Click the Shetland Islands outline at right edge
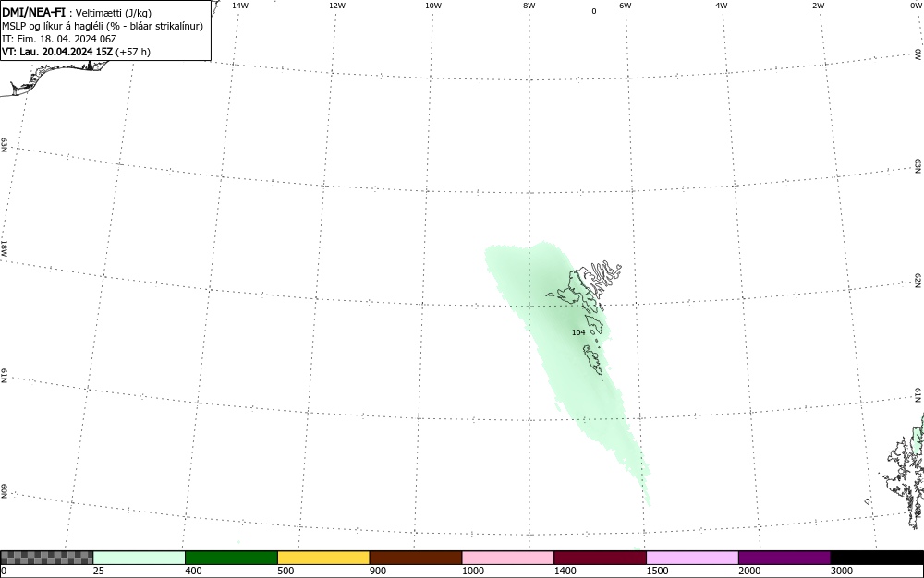The image size is (924, 578). point(903,471)
